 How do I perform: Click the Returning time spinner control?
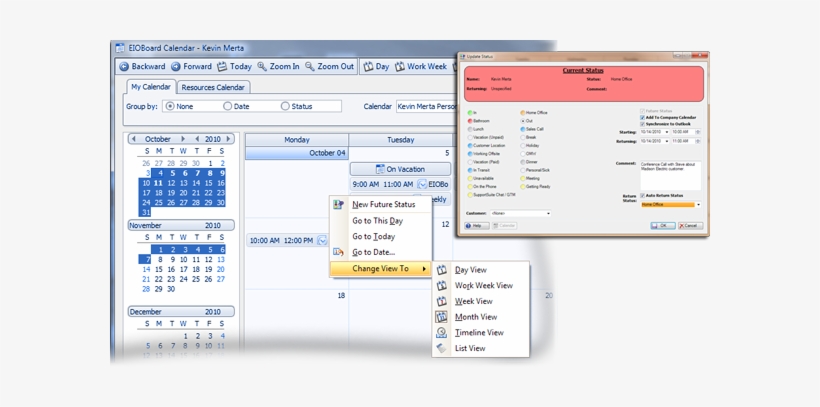tap(698, 141)
